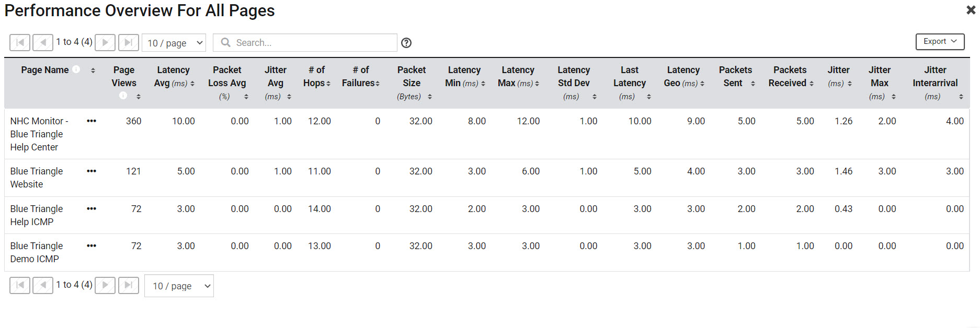Open the top 10 / page dropdown
The width and height of the screenshot is (980, 328).
click(x=174, y=43)
